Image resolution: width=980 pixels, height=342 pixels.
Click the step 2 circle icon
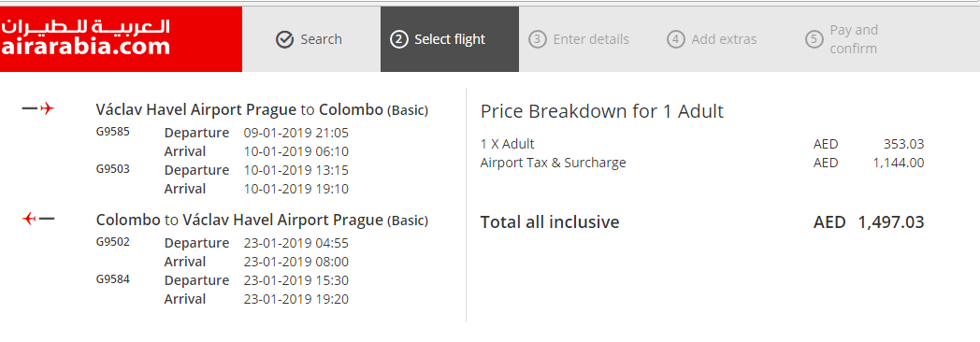click(x=398, y=39)
